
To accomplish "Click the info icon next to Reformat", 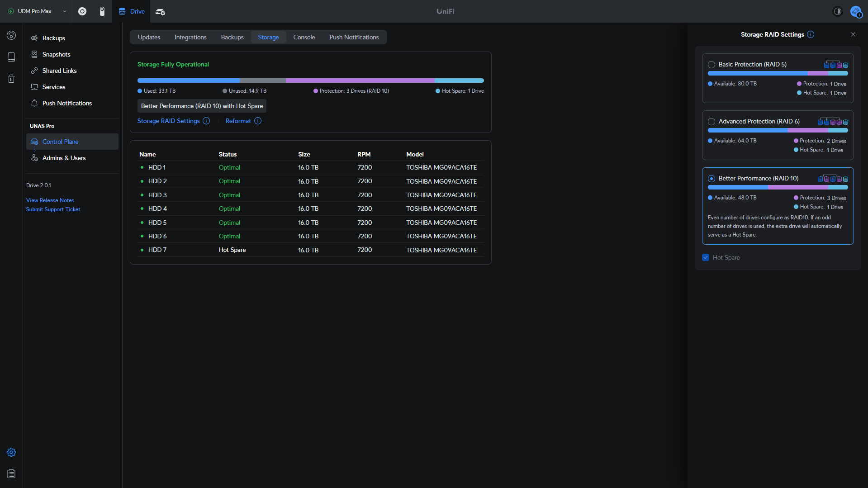I will point(258,121).
